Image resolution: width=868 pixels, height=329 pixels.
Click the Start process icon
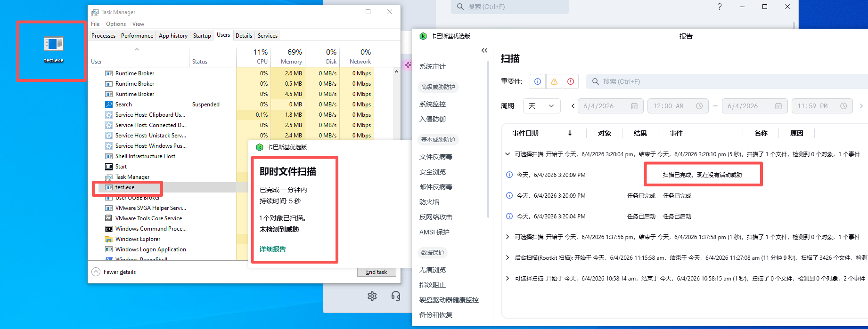[109, 167]
